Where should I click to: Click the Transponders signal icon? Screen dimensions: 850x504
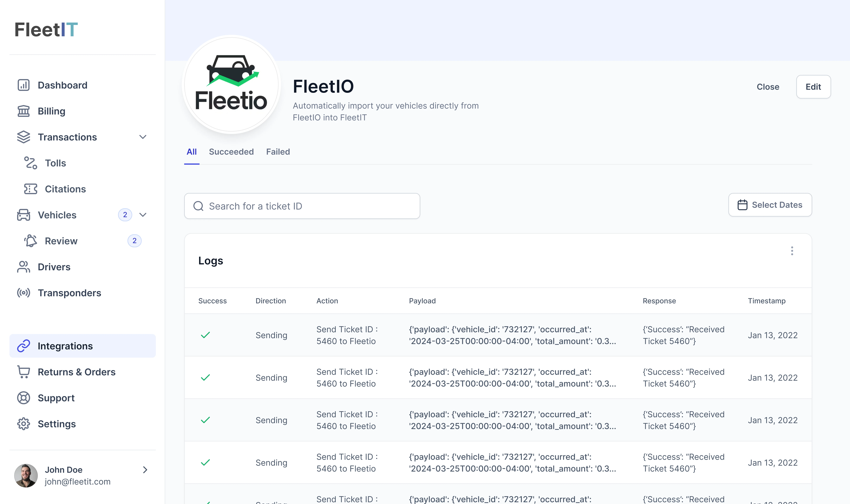pyautogui.click(x=23, y=293)
